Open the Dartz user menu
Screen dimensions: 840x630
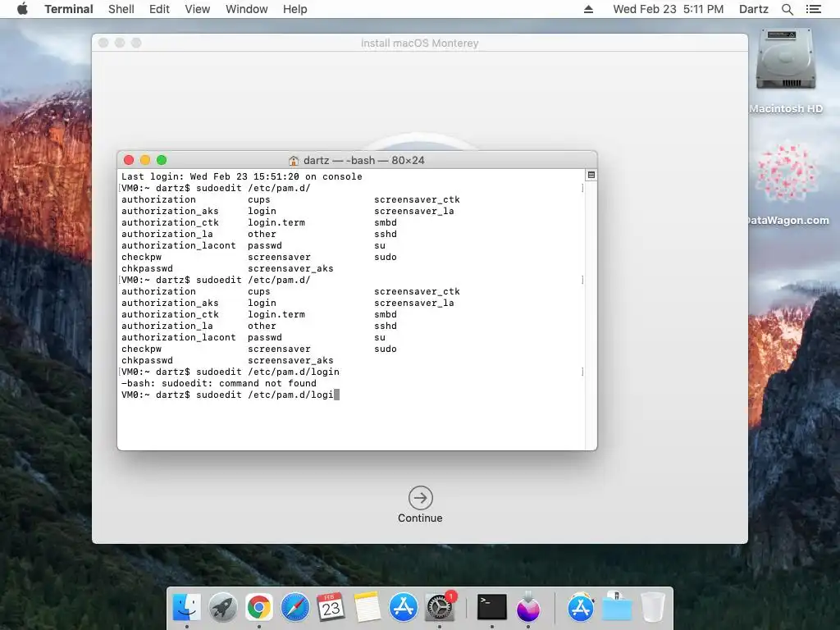[x=753, y=9]
